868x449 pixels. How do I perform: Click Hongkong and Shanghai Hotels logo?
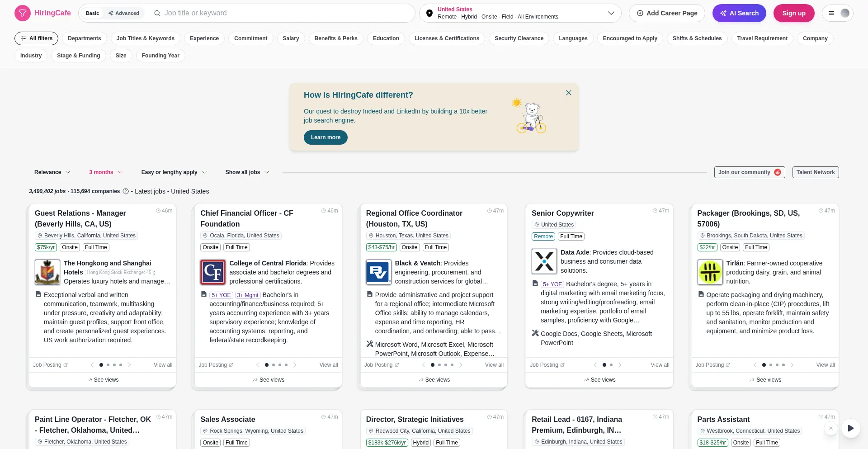pyautogui.click(x=47, y=272)
